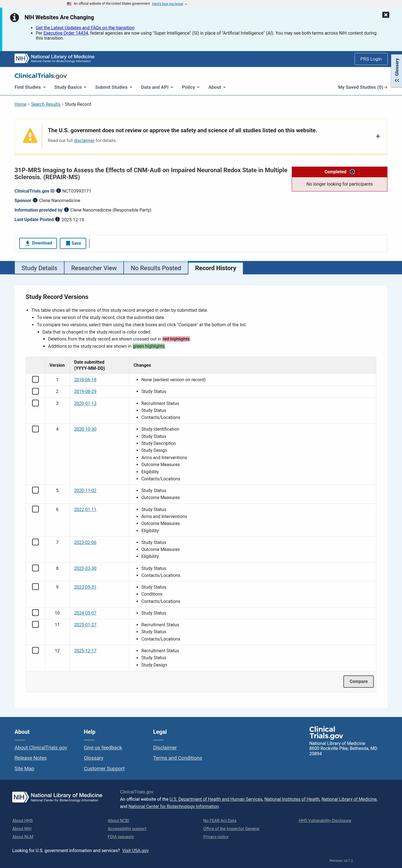
Task: Close the NIH Websites Are Changing banner
Action: pyautogui.click(x=386, y=15)
